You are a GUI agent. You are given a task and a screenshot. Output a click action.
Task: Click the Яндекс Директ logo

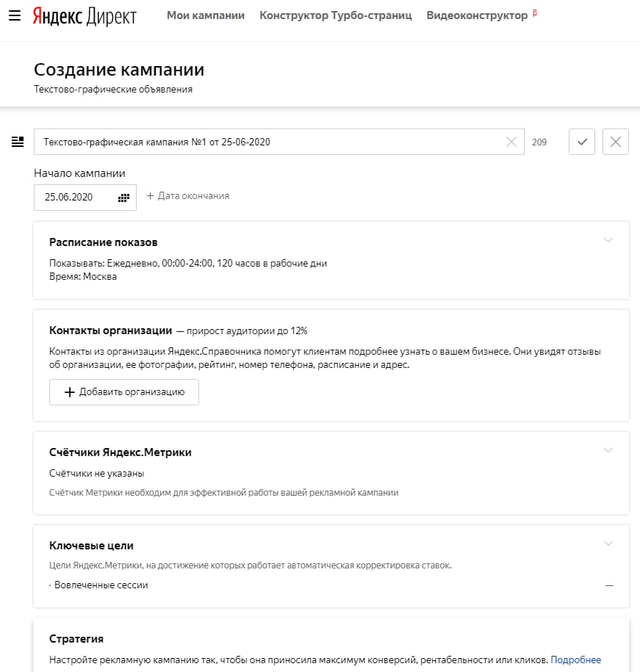(x=85, y=16)
